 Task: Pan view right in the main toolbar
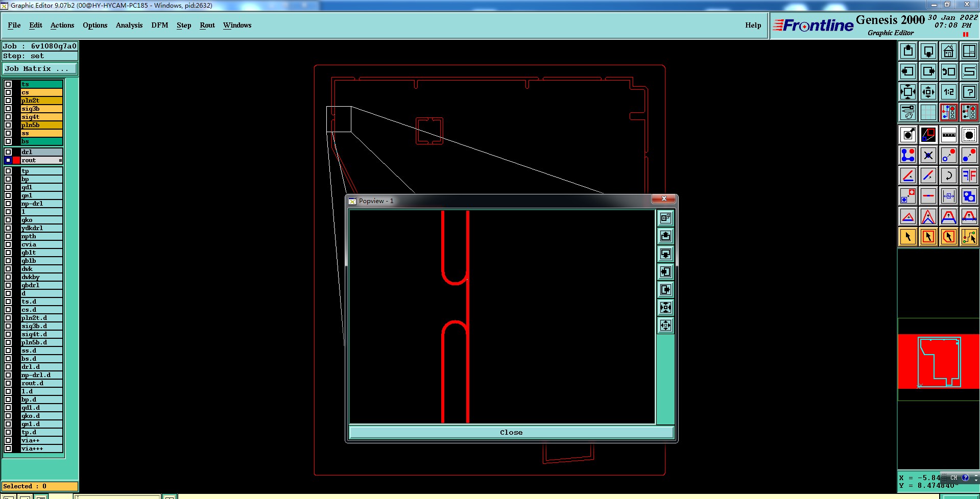pos(928,71)
